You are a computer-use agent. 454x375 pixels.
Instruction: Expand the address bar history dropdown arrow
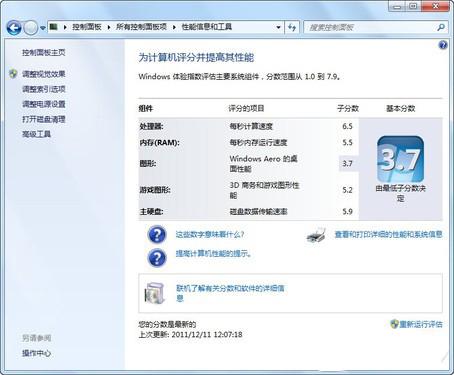(x=278, y=27)
